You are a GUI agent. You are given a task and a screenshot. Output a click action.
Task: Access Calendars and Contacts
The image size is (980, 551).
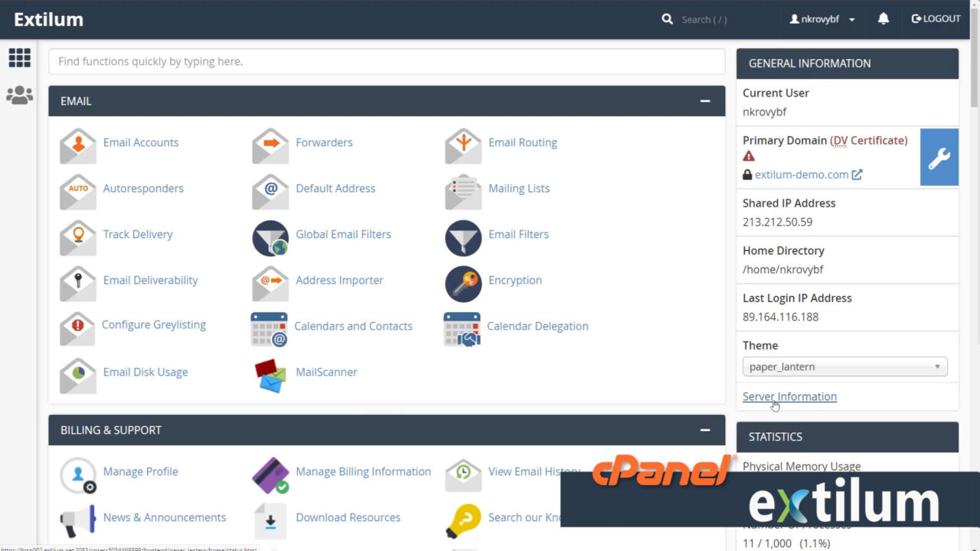point(353,326)
